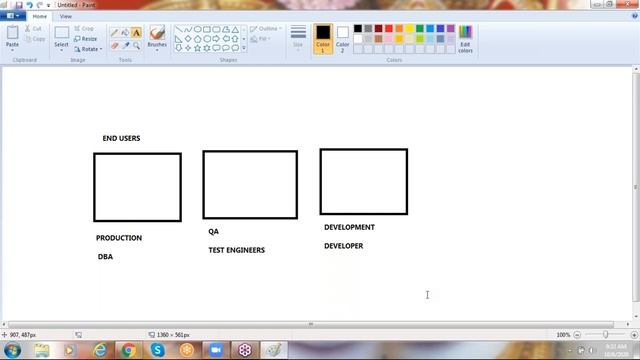The image size is (640, 360).
Task: Select the Color picker eyedropper tool
Action: point(126,46)
